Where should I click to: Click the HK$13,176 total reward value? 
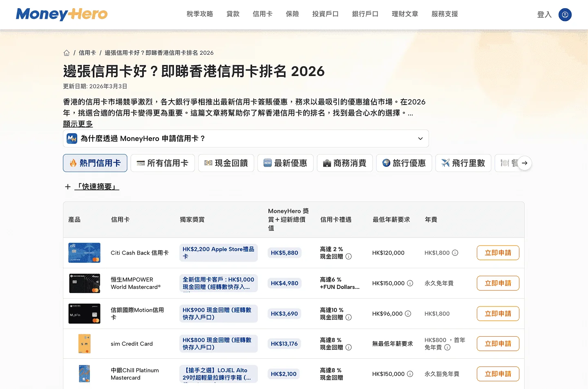[284, 344]
